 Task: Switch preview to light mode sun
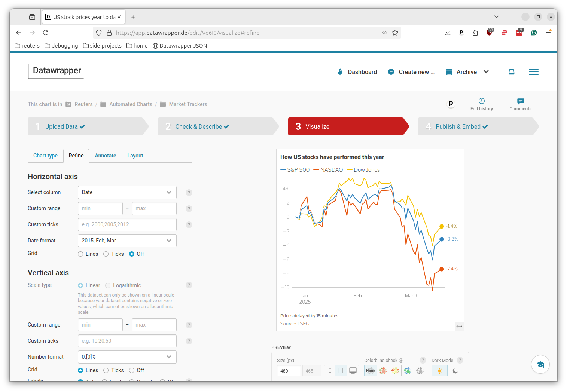439,371
